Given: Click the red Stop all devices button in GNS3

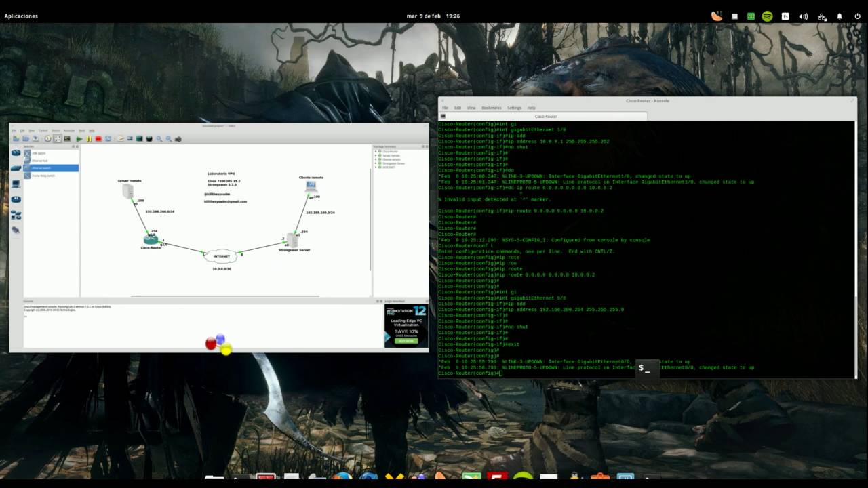Looking at the screenshot, I should tap(98, 139).
